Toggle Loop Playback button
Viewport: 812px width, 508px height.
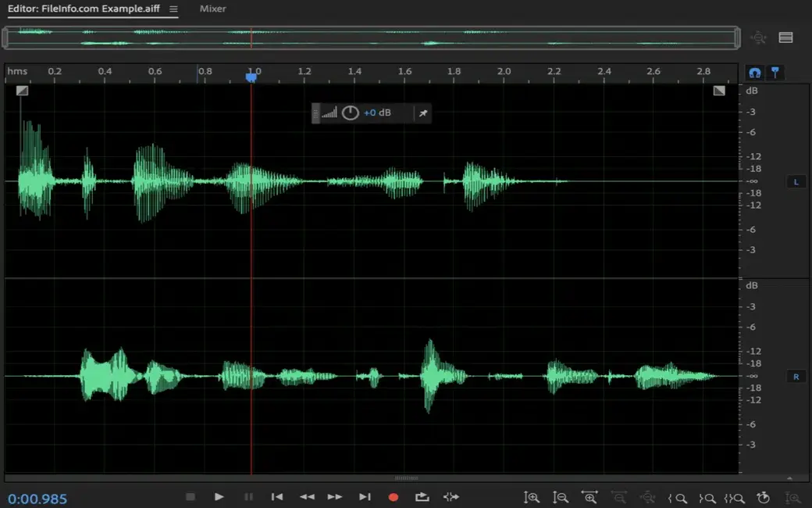tap(422, 497)
